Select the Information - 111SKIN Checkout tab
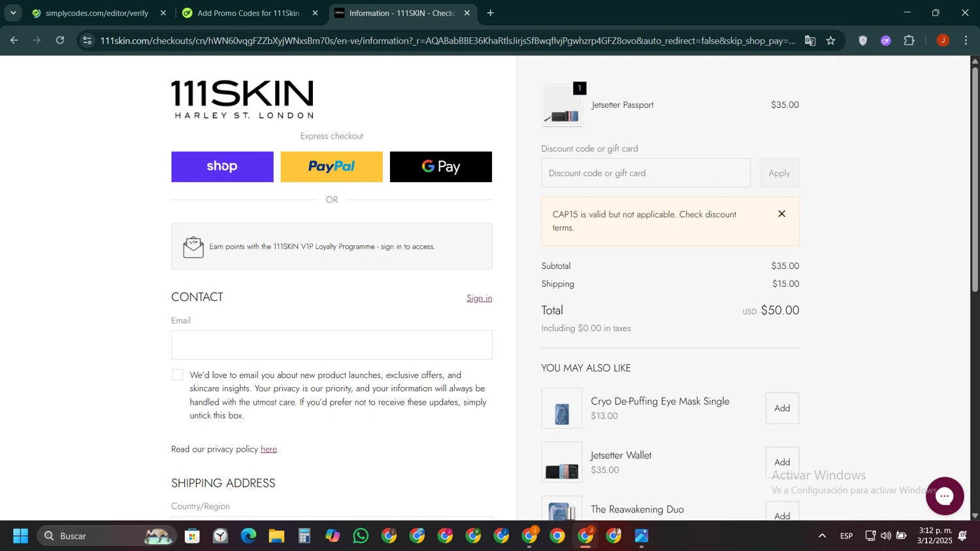The image size is (980, 551). 401,13
